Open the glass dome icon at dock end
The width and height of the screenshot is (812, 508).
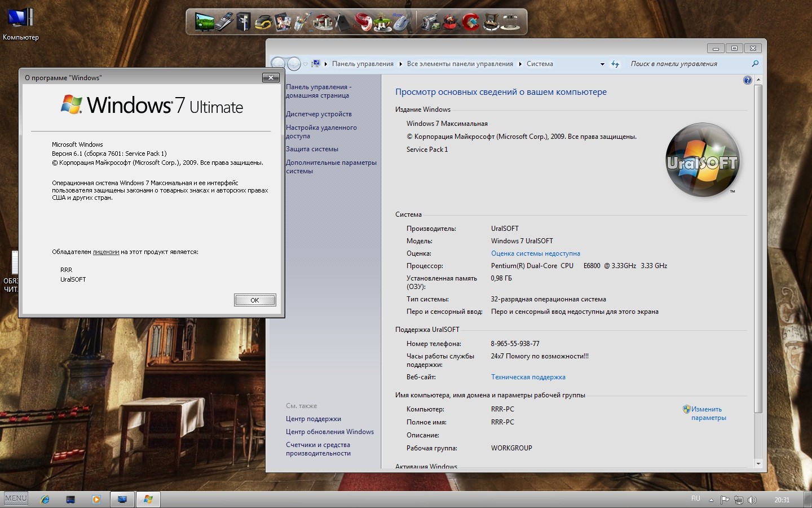(x=511, y=22)
